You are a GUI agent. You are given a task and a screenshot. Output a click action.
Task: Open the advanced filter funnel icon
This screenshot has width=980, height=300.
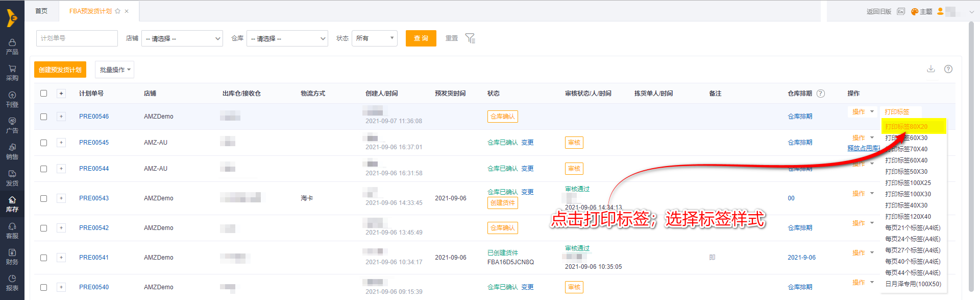click(470, 38)
